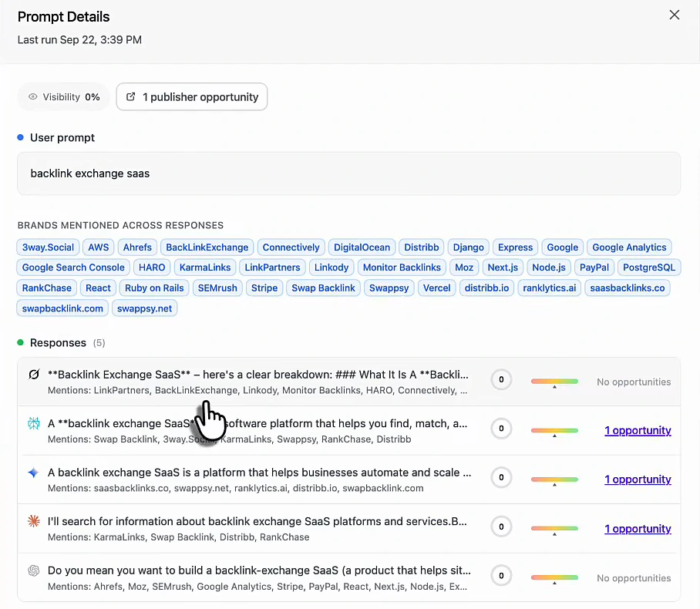Open the swappsy.net brand tag

[144, 308]
